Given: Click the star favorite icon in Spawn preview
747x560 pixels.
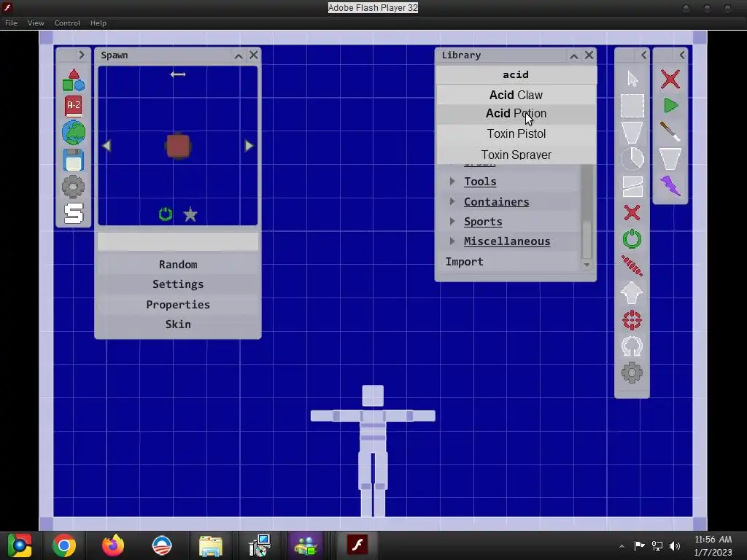Looking at the screenshot, I should click(x=190, y=214).
